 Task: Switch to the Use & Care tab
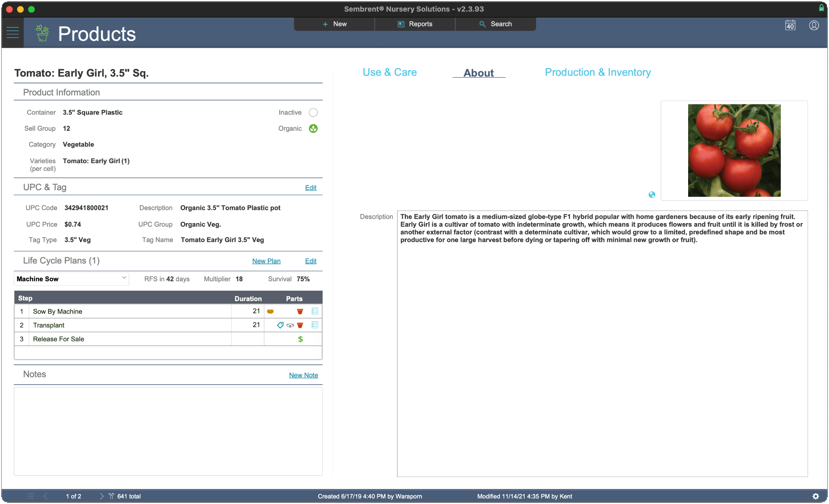point(389,72)
